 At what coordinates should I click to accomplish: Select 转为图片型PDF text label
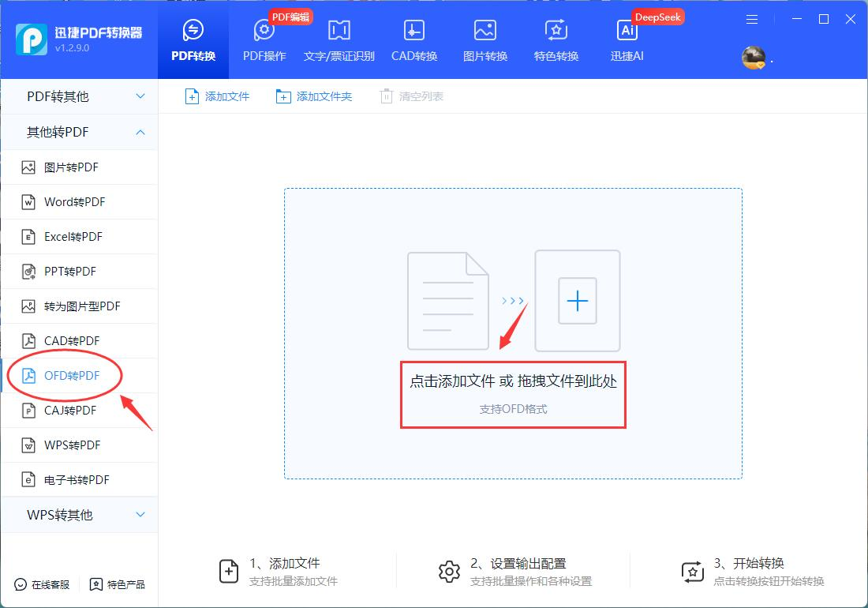[83, 306]
